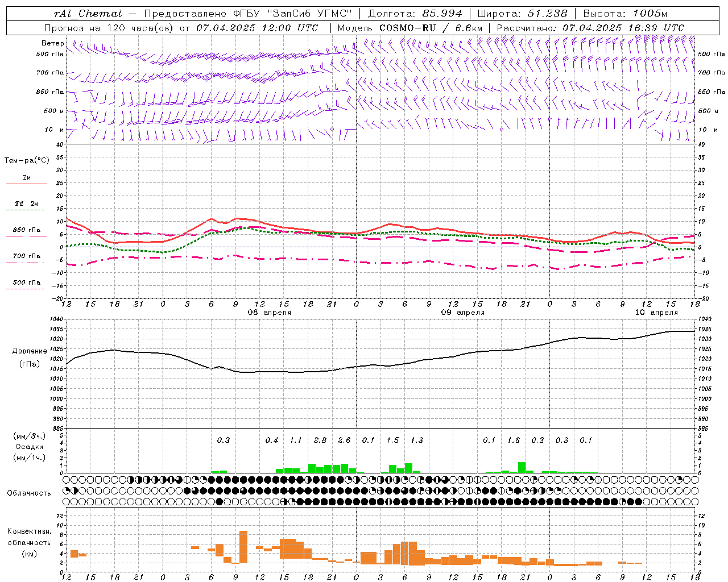Click the red legend line under '2м'

[x=26, y=184]
